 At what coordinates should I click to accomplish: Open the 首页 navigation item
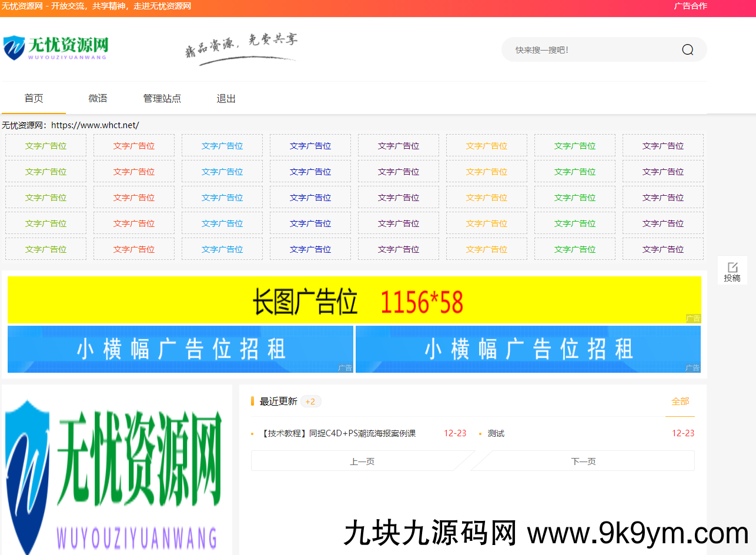pos(34,98)
